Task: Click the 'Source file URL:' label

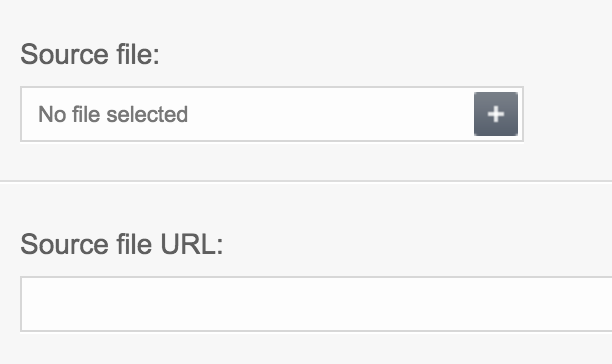Action: 122,244
